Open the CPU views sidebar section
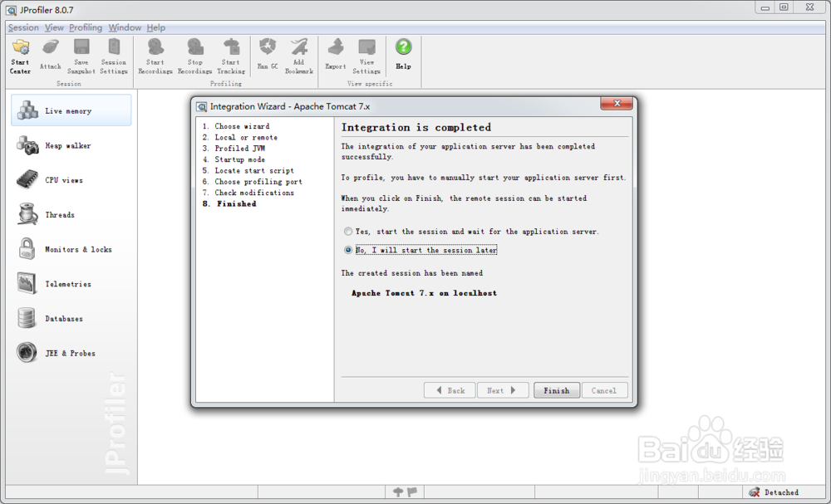Image resolution: width=831 pixels, height=504 pixels. pos(71,180)
